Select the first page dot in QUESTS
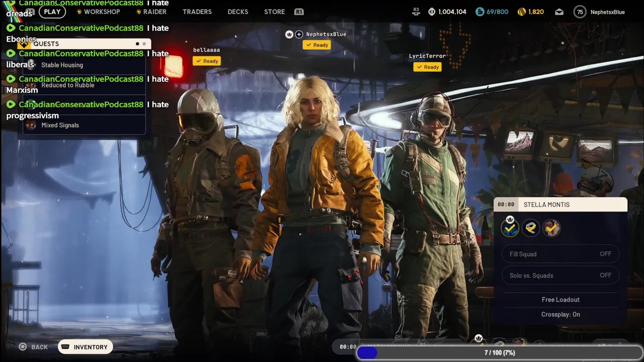The width and height of the screenshot is (644, 362). click(137, 44)
